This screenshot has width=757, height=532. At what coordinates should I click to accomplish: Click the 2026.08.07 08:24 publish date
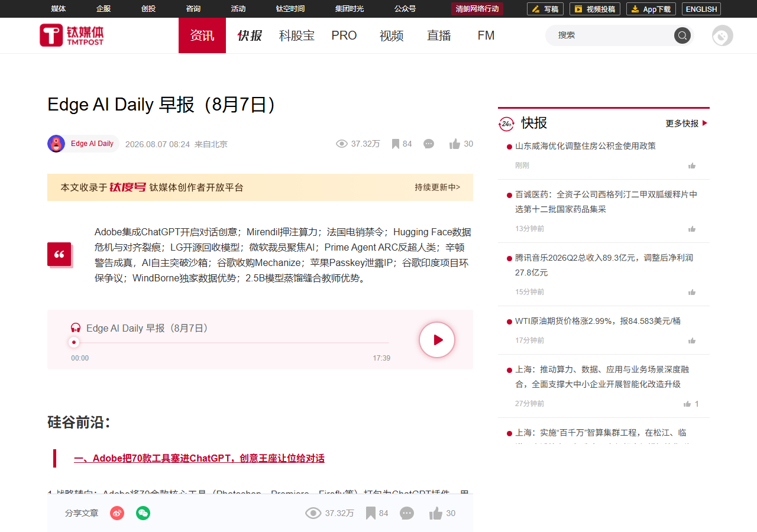tap(157, 144)
